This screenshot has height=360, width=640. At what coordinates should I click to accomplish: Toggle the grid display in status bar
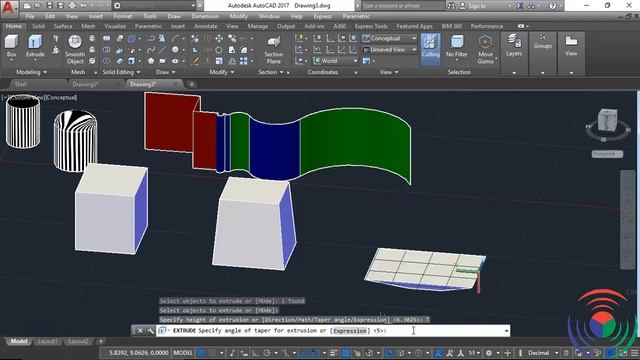tap(201, 353)
